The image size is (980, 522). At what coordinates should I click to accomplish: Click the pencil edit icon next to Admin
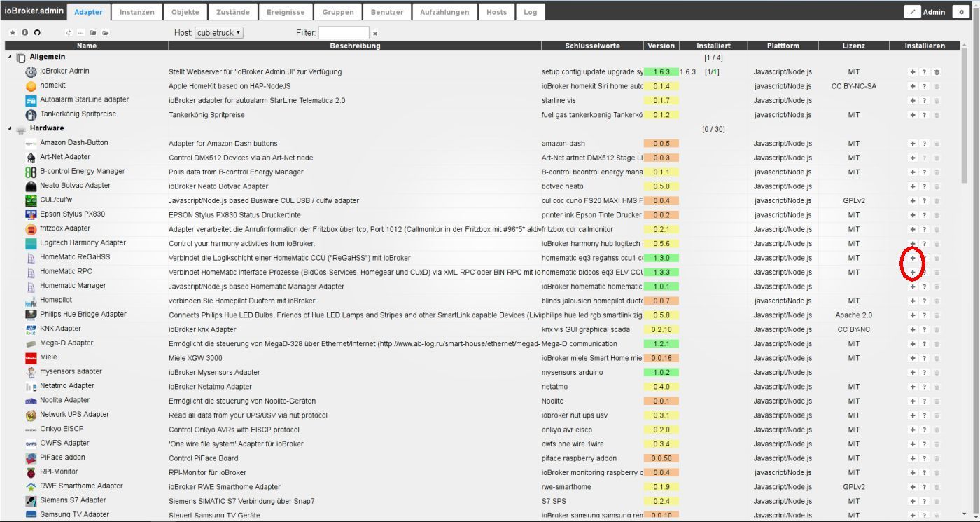click(912, 12)
